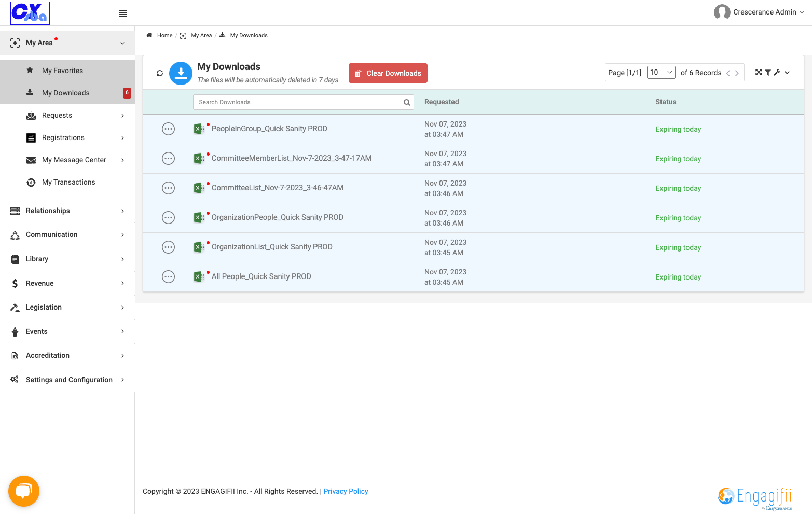
Task: Open the Revenue menu
Action: tap(67, 283)
